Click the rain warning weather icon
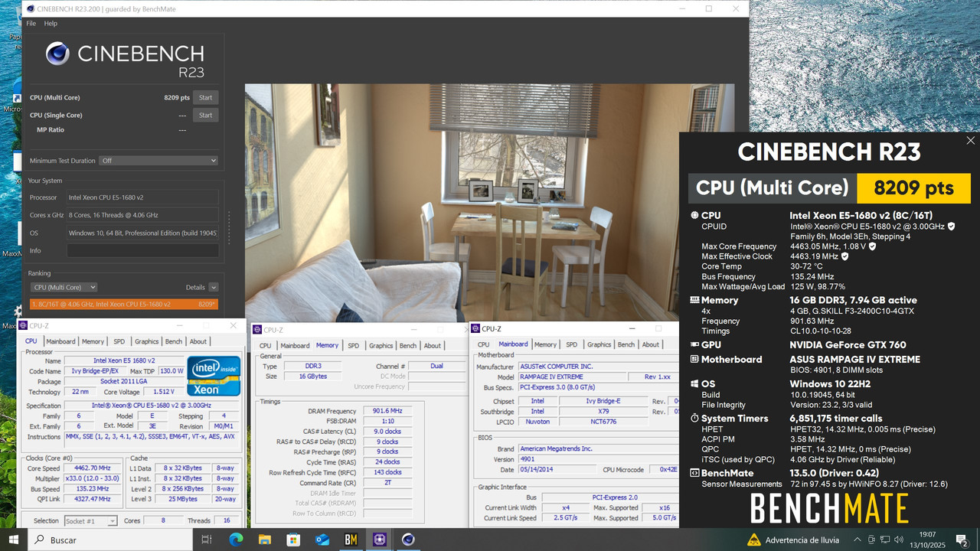980x551 pixels. pos(754,540)
